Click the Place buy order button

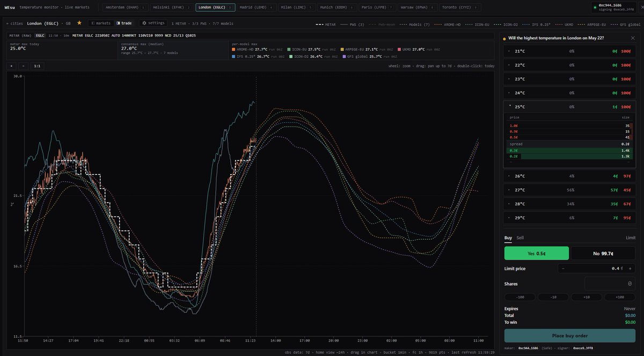(x=570, y=336)
